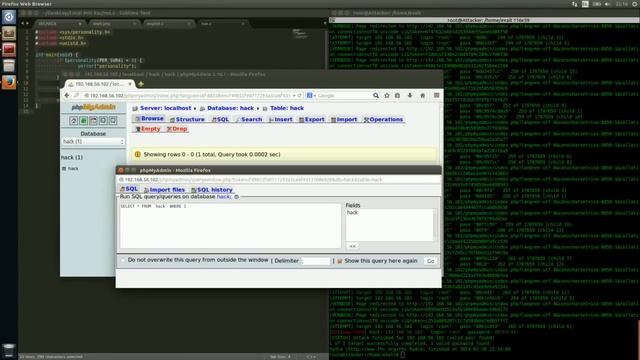Select 'hack' in the Fields list

click(x=352, y=213)
